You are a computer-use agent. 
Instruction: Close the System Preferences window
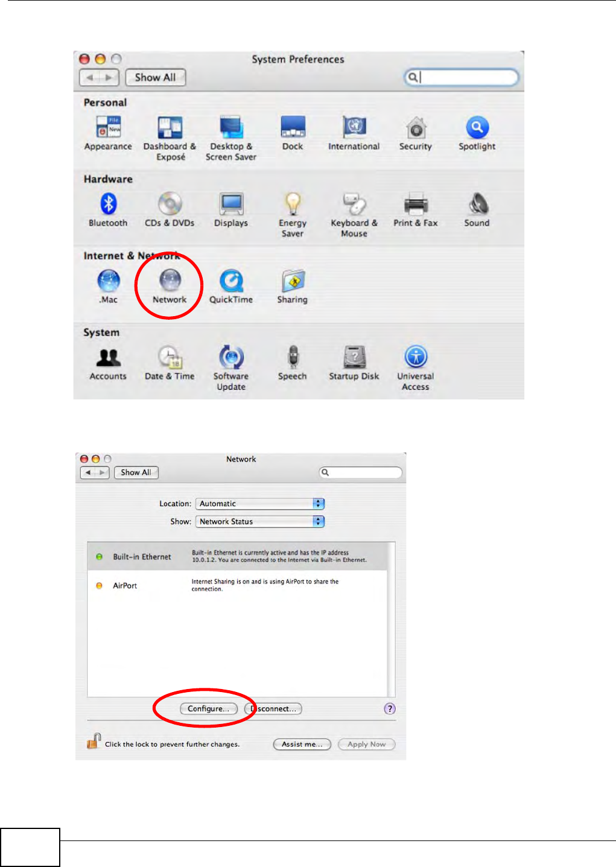(x=84, y=59)
